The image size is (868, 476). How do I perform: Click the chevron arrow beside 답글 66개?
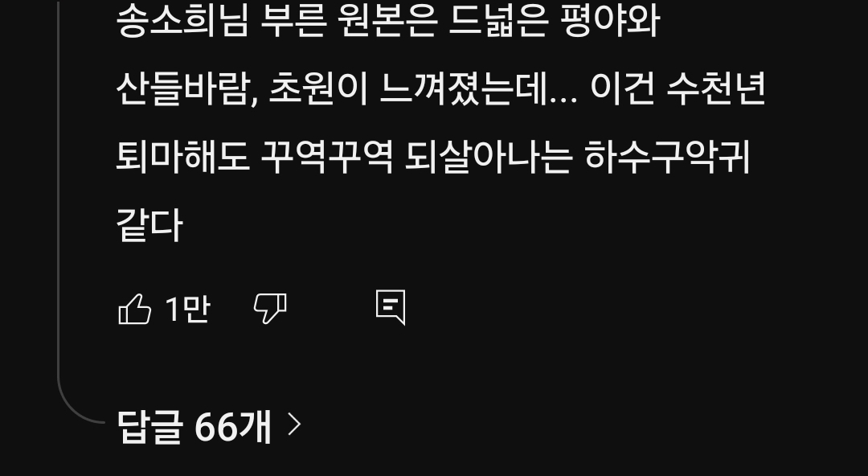point(294,425)
